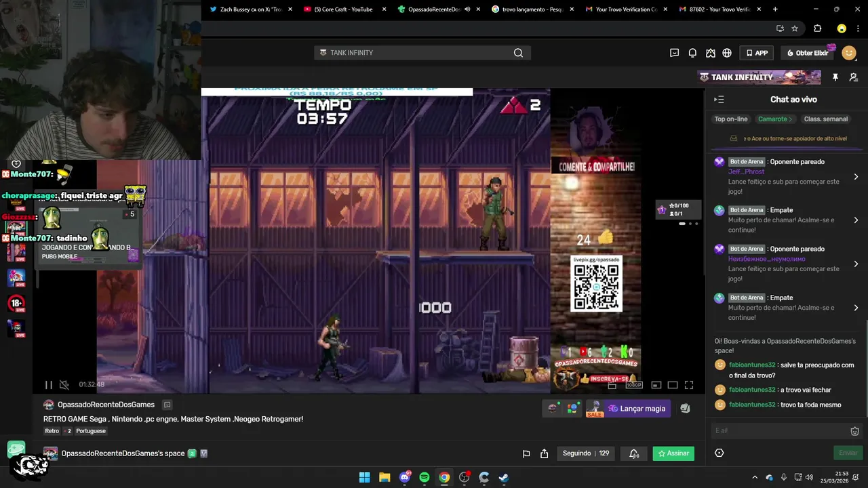Screen dimensions: 868x488
Task: Open the cat-shaped icon beside the globe
Action: [710, 53]
